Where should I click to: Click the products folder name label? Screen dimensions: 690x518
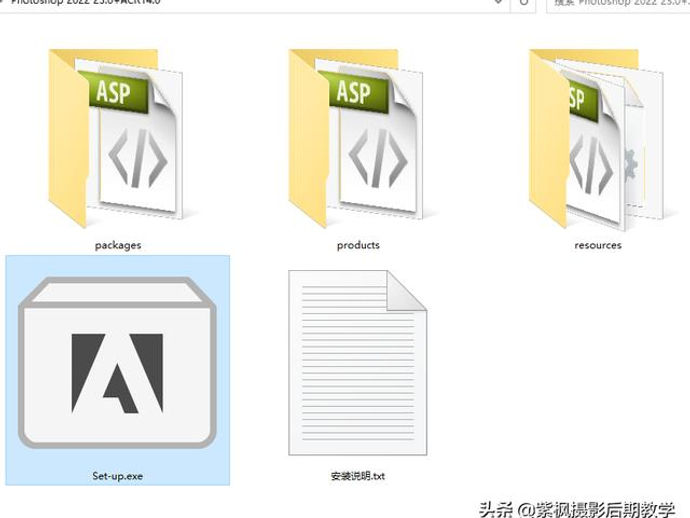[x=358, y=245]
